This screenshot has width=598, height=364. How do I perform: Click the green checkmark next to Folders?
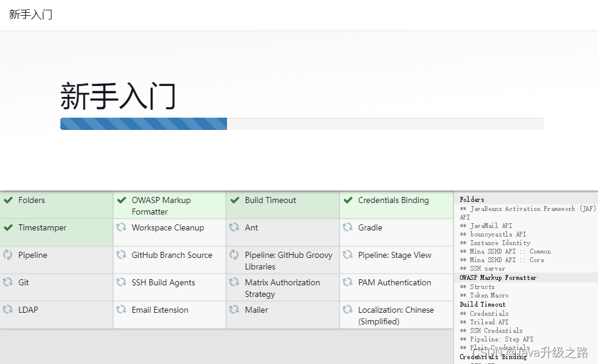(9, 200)
